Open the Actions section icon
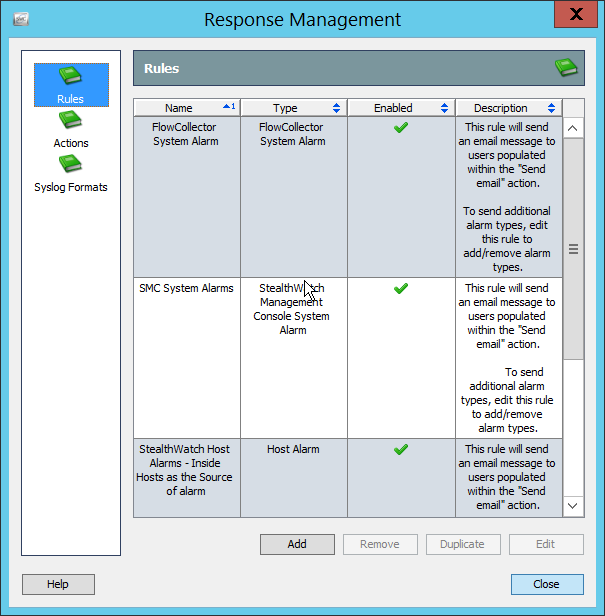 click(70, 121)
